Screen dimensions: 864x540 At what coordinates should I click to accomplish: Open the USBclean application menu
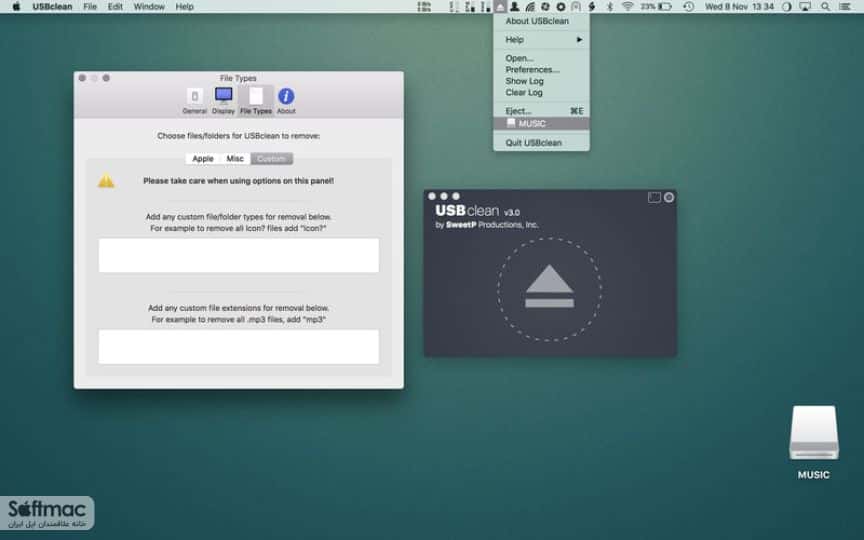(x=52, y=7)
